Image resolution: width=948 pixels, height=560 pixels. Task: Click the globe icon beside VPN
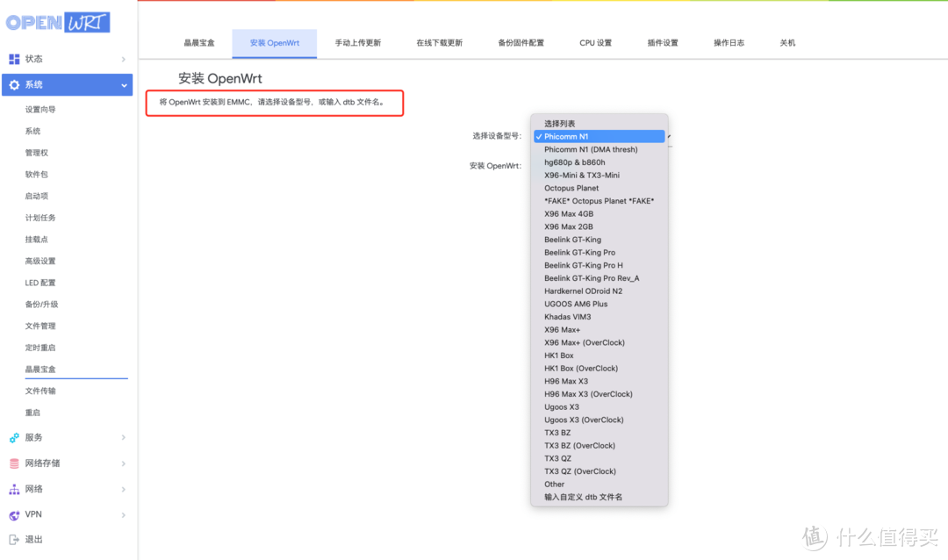click(x=12, y=514)
